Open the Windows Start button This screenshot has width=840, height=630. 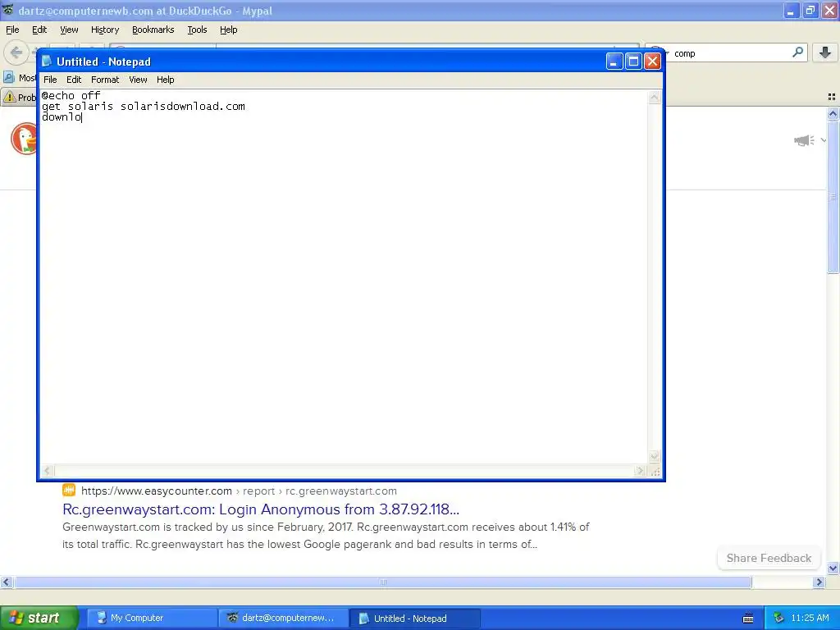click(x=39, y=618)
